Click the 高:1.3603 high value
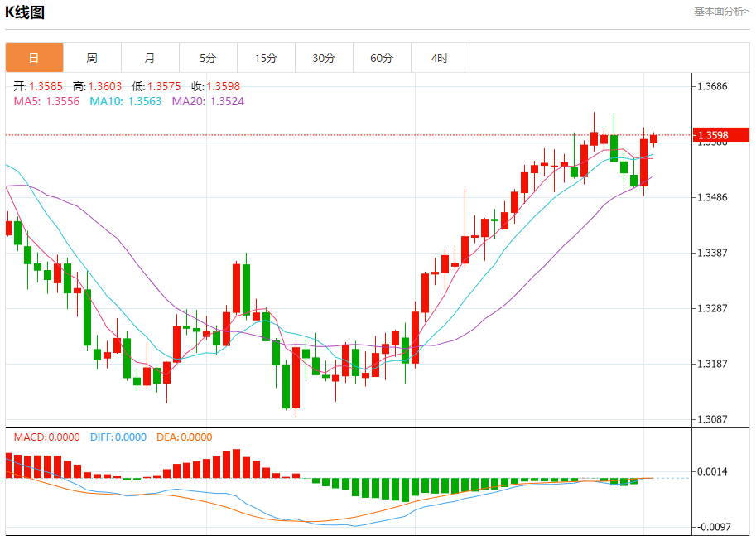The height and width of the screenshot is (536, 756). pos(97,86)
